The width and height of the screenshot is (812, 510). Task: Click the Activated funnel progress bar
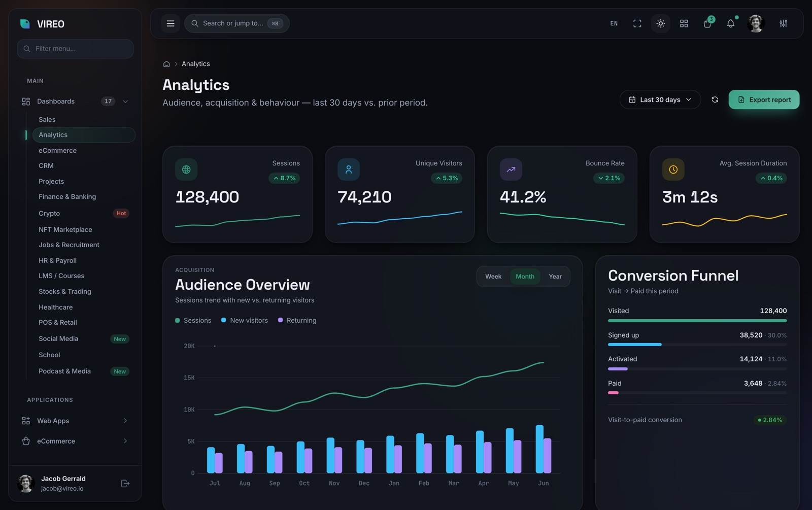(697, 369)
